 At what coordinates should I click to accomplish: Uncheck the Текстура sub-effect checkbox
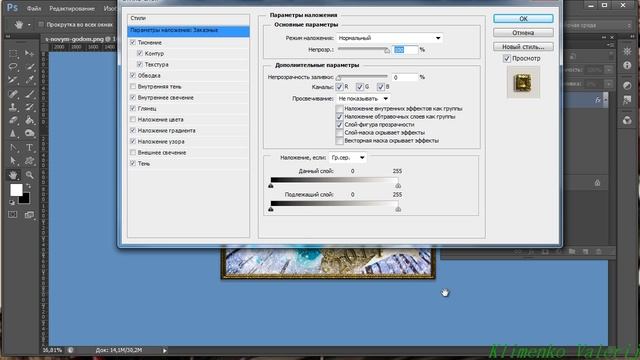pos(140,64)
